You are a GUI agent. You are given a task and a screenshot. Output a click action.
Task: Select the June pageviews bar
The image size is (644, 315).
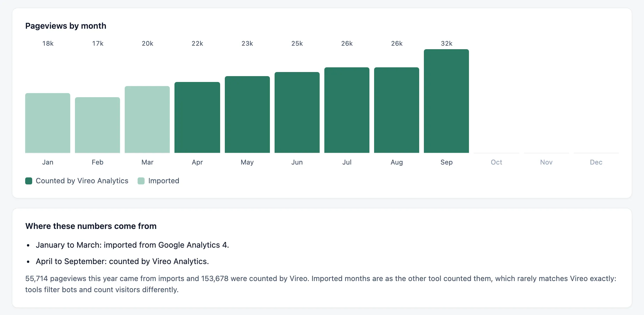tap(297, 112)
